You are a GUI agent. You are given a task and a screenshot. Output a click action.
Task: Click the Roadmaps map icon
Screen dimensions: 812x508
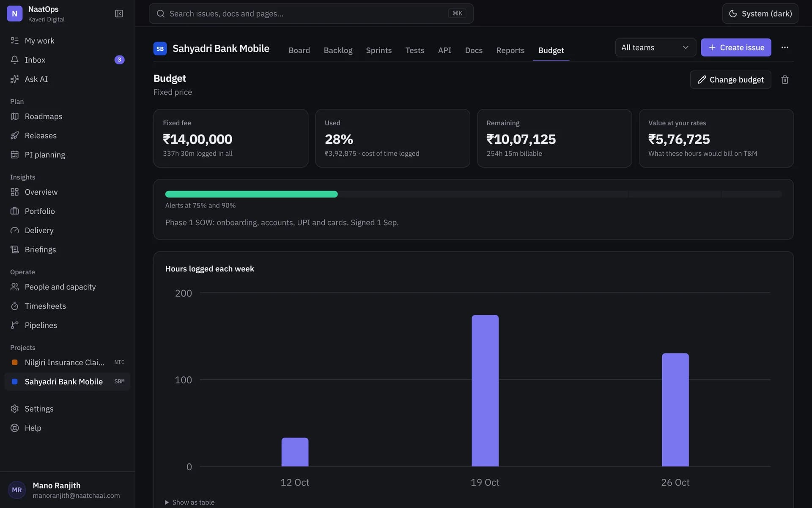15,116
